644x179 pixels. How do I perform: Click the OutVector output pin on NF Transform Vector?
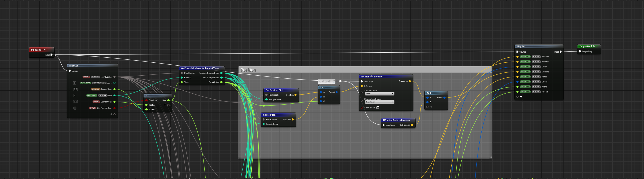[410, 81]
